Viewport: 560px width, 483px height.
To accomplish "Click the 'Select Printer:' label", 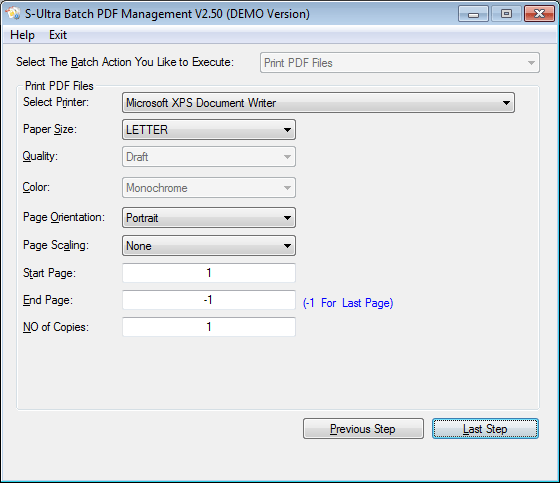I will pyautogui.click(x=56, y=102).
